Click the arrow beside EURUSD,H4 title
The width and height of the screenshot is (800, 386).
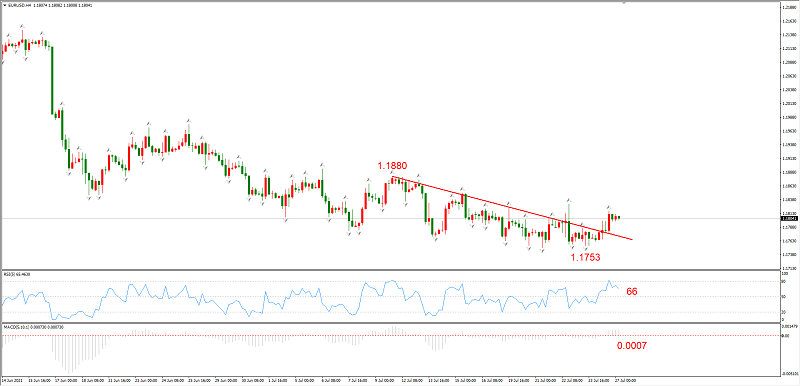pyautogui.click(x=4, y=5)
